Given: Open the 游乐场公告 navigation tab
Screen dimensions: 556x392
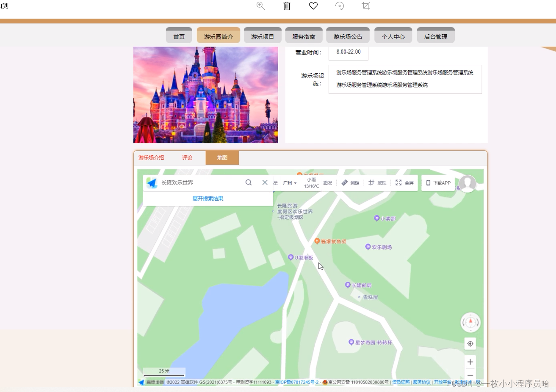Looking at the screenshot, I should 348,36.
